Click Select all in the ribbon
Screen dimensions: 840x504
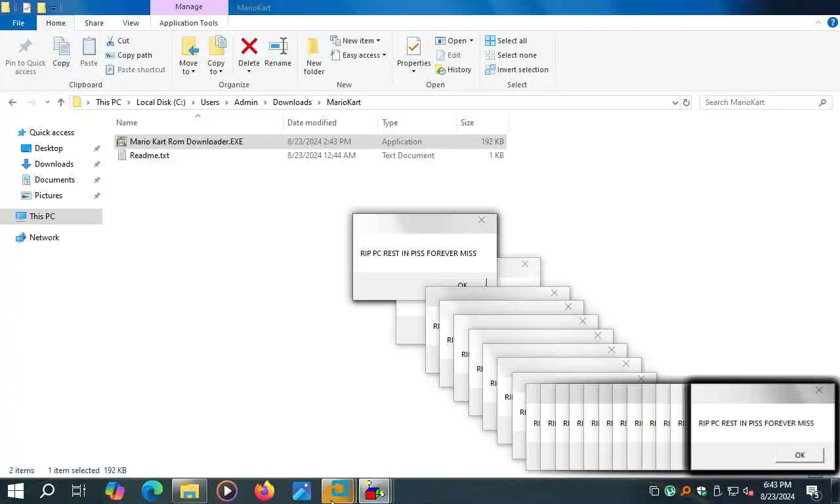[x=506, y=41]
